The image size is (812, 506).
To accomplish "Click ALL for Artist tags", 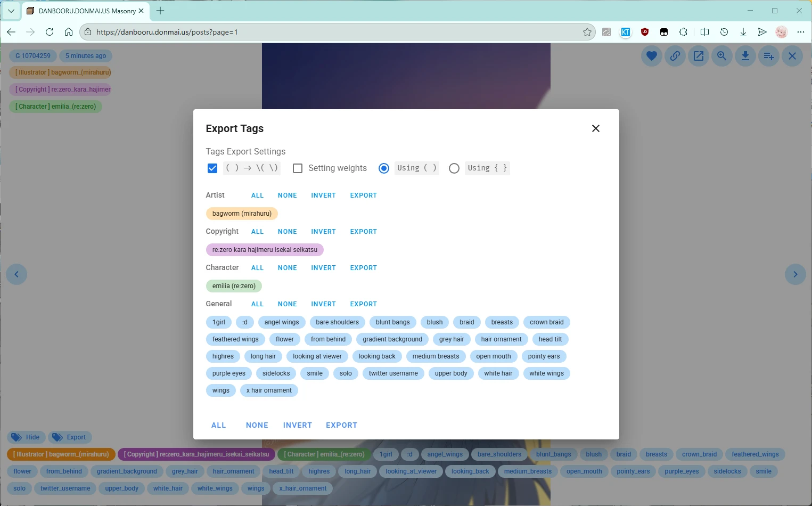I will 257,195.
